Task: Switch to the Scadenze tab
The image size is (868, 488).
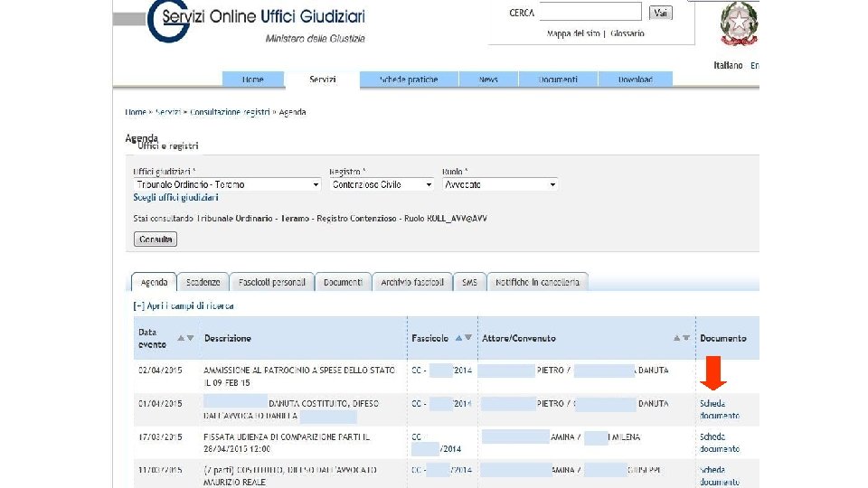Action: click(x=203, y=282)
